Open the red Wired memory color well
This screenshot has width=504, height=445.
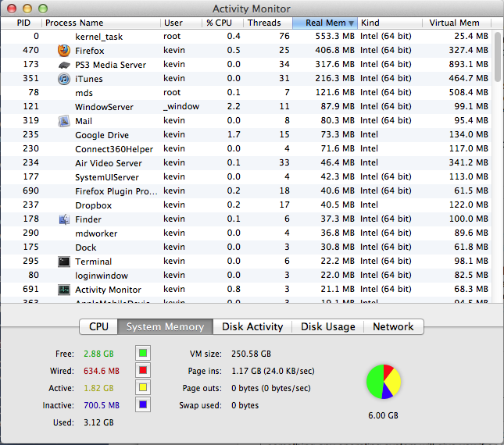point(143,370)
